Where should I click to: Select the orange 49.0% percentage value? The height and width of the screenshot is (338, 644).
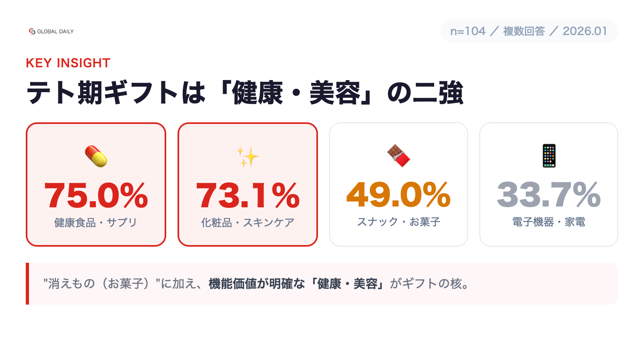[x=398, y=195]
